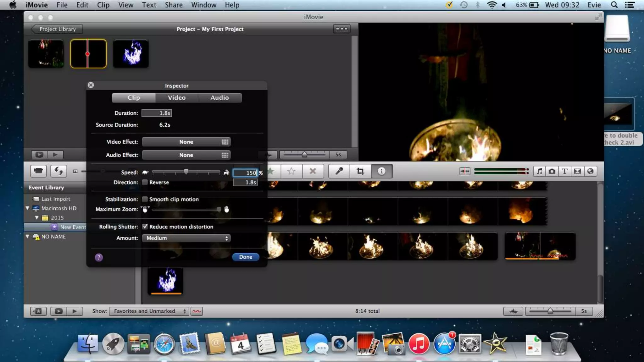Open the crop and rotate tool

click(x=360, y=171)
